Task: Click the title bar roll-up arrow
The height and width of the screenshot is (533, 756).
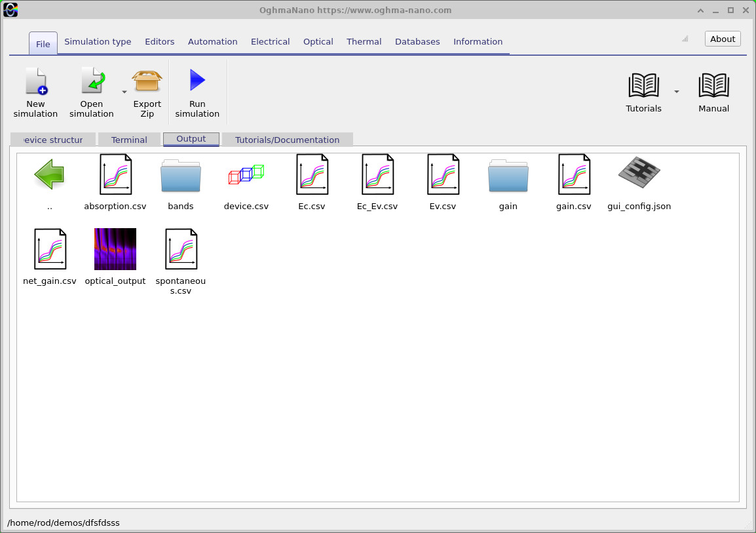Action: click(x=700, y=10)
